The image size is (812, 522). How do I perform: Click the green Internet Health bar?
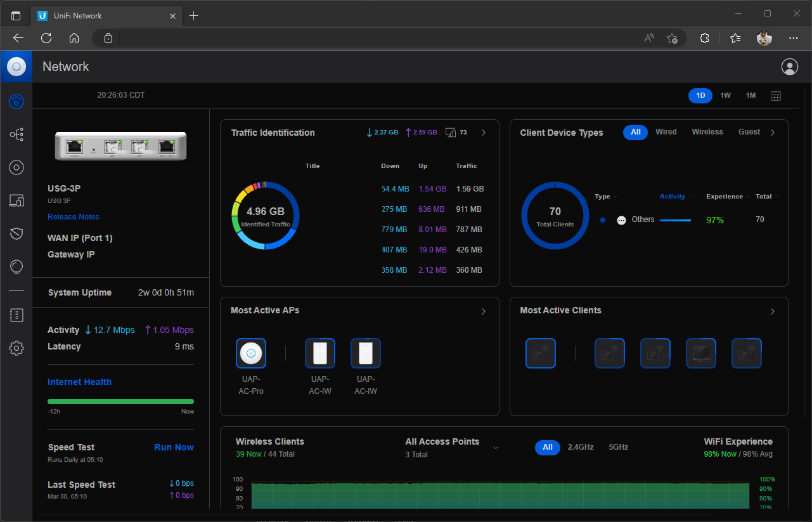pyautogui.click(x=120, y=401)
